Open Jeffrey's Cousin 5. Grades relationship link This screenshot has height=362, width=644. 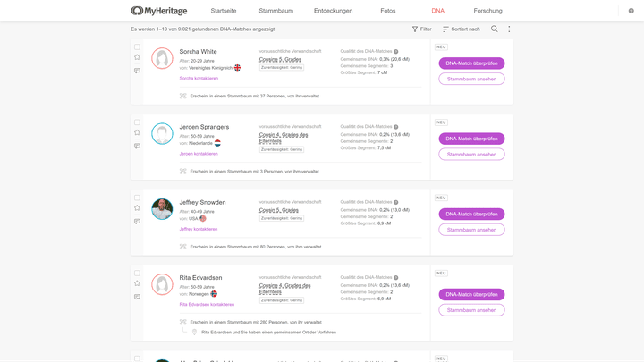coord(278,210)
